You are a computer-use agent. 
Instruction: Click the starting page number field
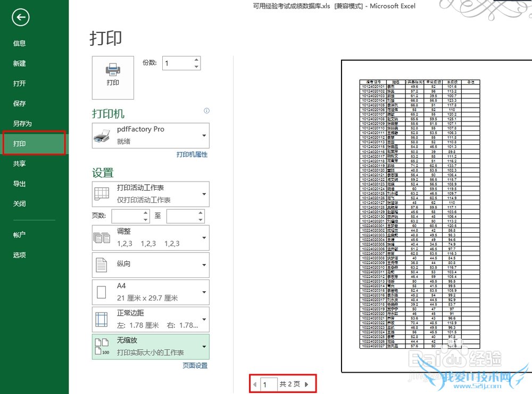[x=127, y=216]
